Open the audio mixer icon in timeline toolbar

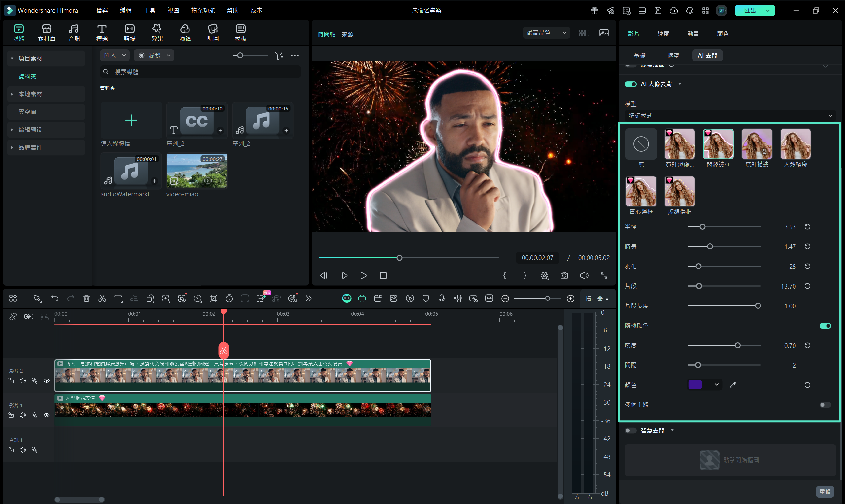(457, 299)
